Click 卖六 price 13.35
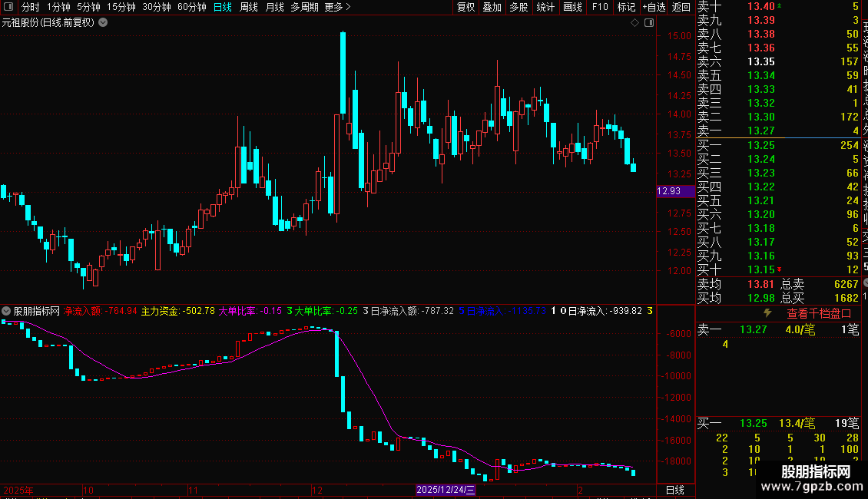This screenshot has height=499, width=868. (x=760, y=61)
